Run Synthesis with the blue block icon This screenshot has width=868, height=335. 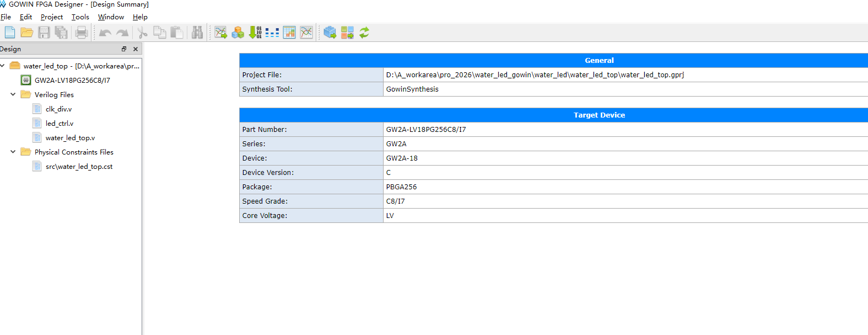pos(330,33)
